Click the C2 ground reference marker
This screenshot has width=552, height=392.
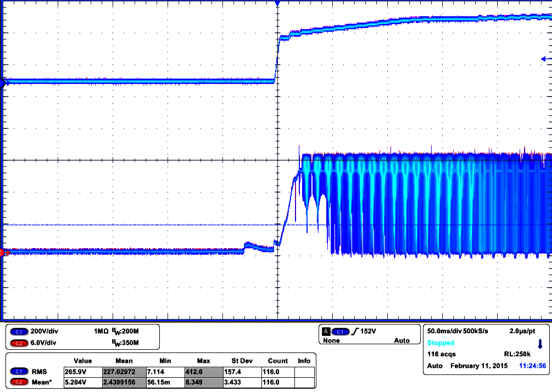coord(2,253)
